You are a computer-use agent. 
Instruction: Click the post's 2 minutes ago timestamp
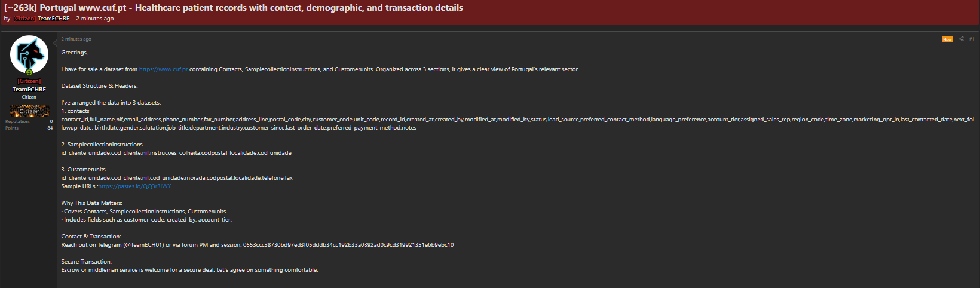click(x=76, y=39)
